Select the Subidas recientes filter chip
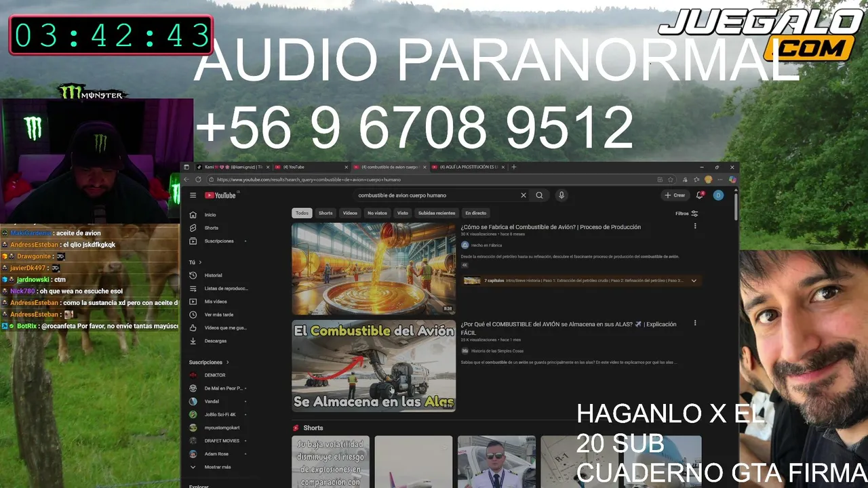868x488 pixels. 437,213
